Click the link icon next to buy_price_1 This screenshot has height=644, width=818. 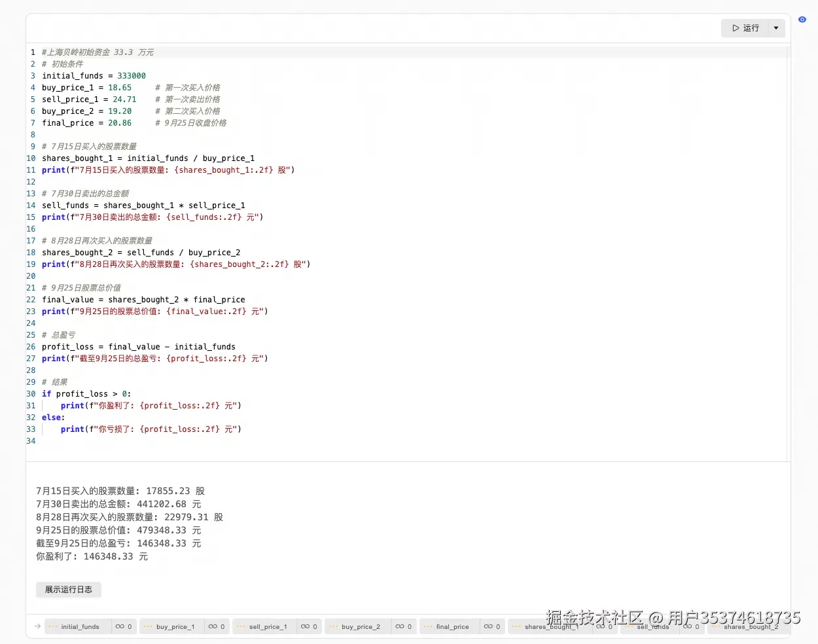click(x=214, y=626)
